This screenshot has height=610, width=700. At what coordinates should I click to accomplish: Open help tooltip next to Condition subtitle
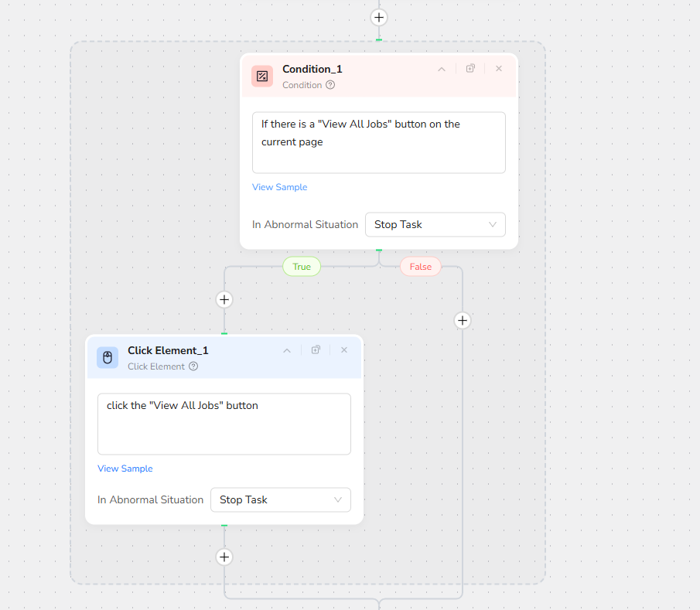[x=330, y=85]
